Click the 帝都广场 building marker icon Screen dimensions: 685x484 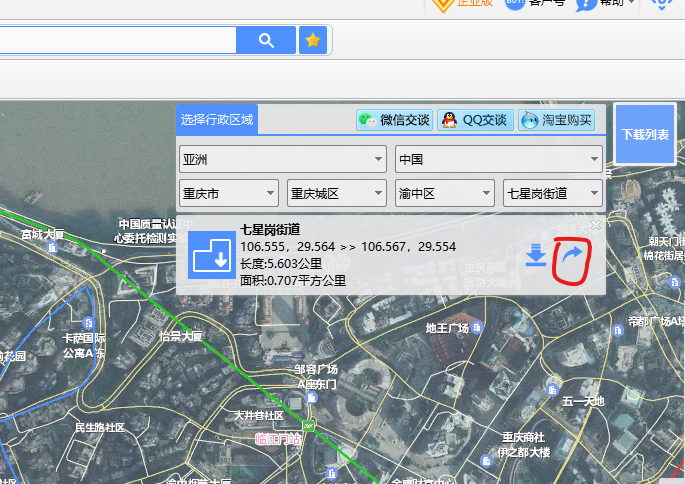pos(618,330)
